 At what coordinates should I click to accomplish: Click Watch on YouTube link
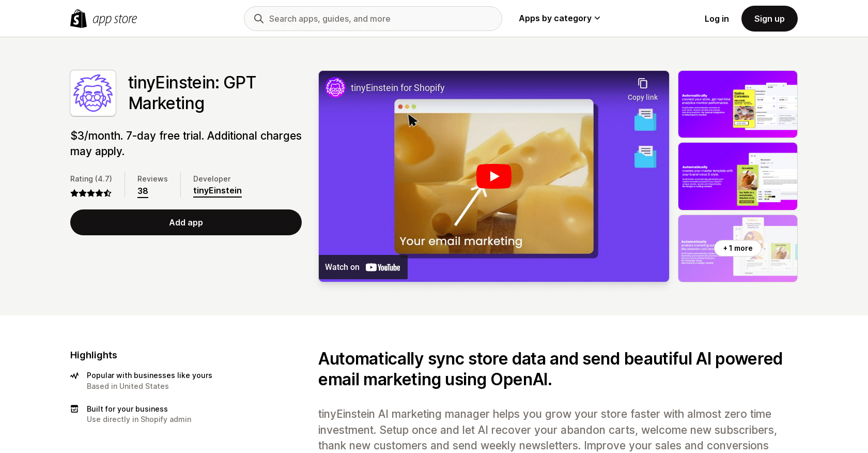[363, 267]
